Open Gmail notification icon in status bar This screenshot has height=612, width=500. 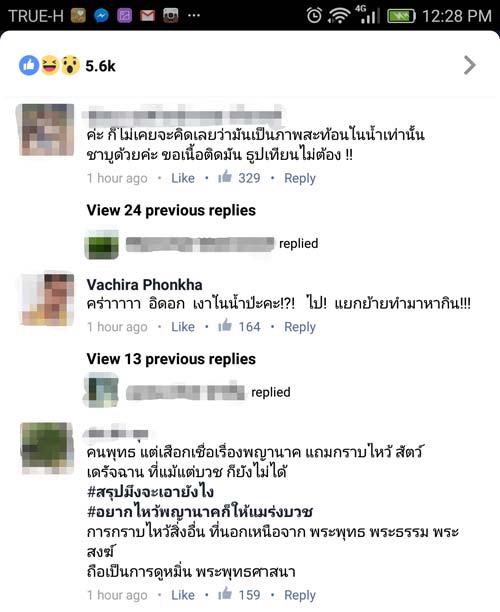pos(148,16)
